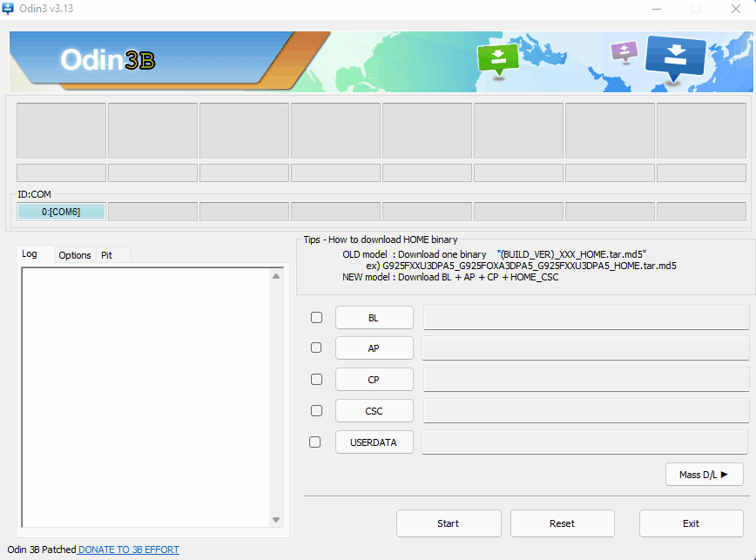The width and height of the screenshot is (756, 560).
Task: Click the BL file path field
Action: (x=586, y=318)
